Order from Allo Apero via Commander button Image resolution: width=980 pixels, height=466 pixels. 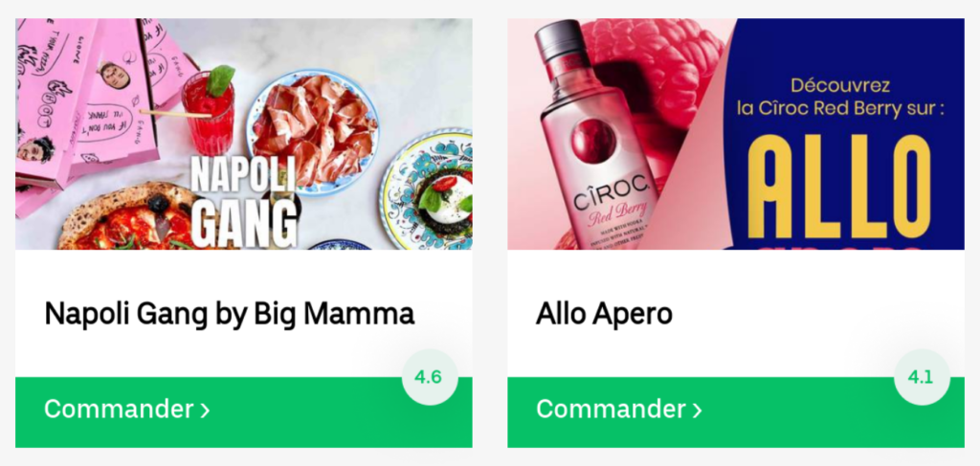pos(736,411)
